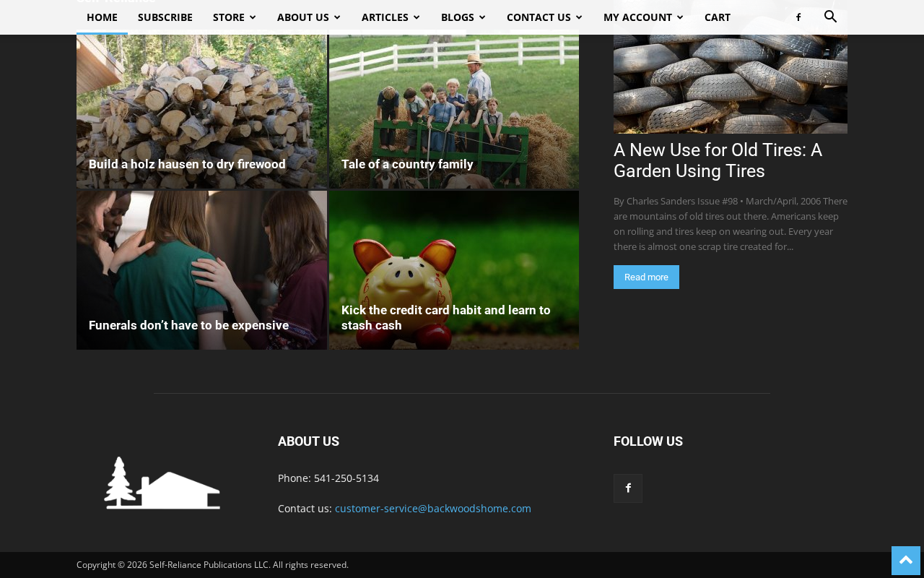Select the Blogs menu label
This screenshot has width=924, height=578.
coord(458,17)
